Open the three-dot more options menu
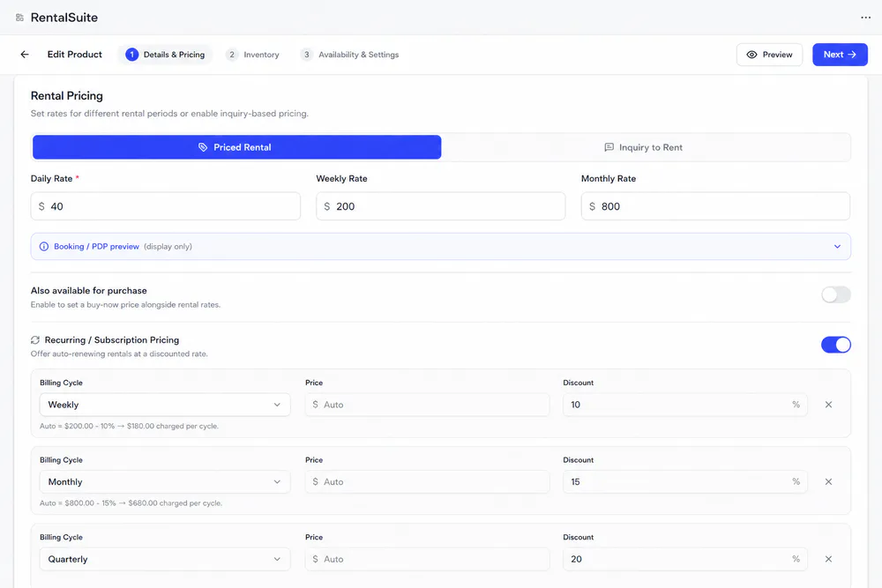The width and height of the screenshot is (882, 588). 865,18
